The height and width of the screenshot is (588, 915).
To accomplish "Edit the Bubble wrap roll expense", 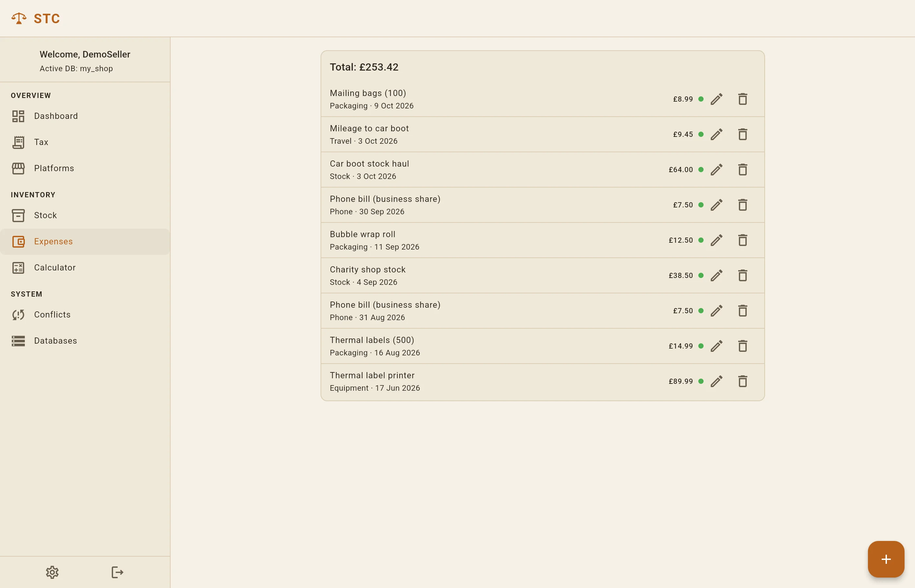I will click(716, 240).
